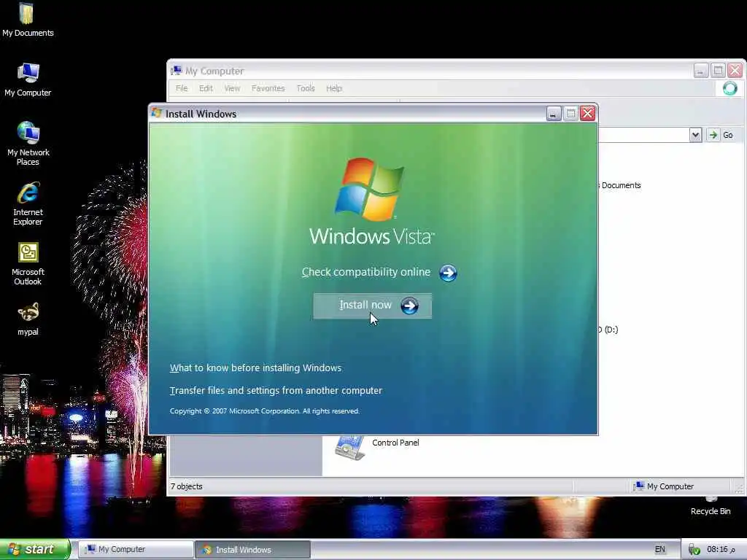This screenshot has width=747, height=560.
Task: Click the Documents folder label in My Computer
Action: (x=620, y=185)
